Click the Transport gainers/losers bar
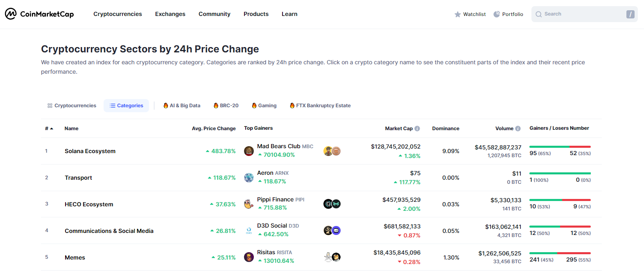644x271 pixels. tap(560, 173)
